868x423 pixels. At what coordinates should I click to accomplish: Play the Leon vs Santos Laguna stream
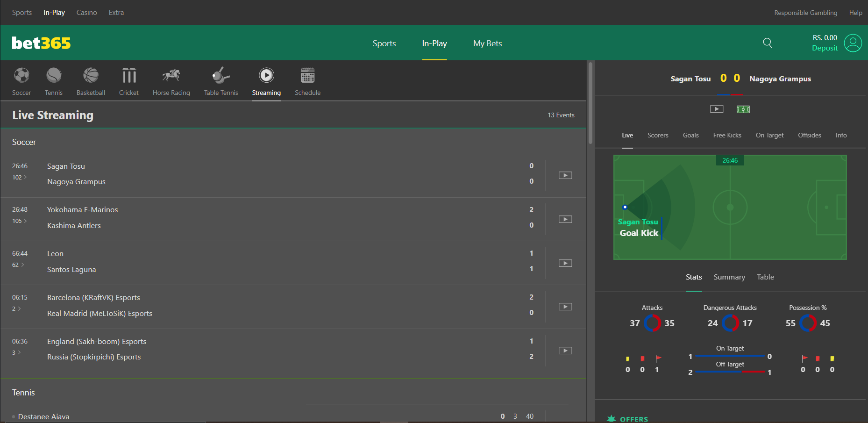click(x=565, y=263)
